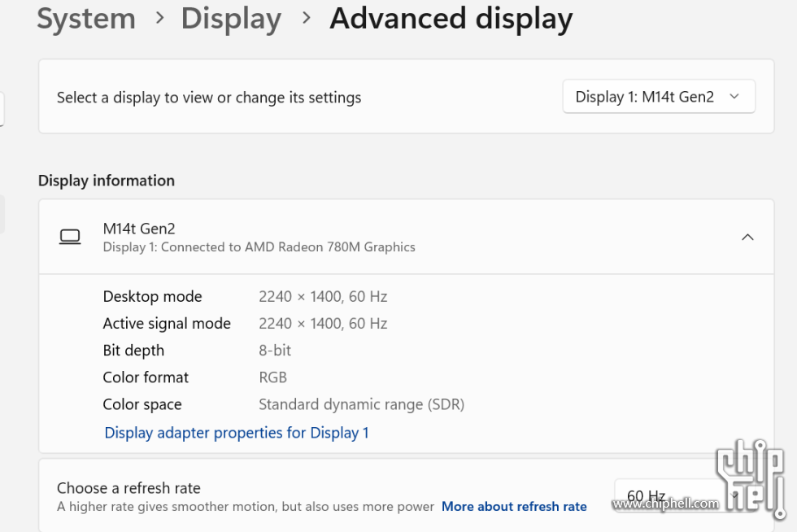Select the Desktop mode 2240 × 1400 value
This screenshot has height=532, width=797.
(x=323, y=297)
